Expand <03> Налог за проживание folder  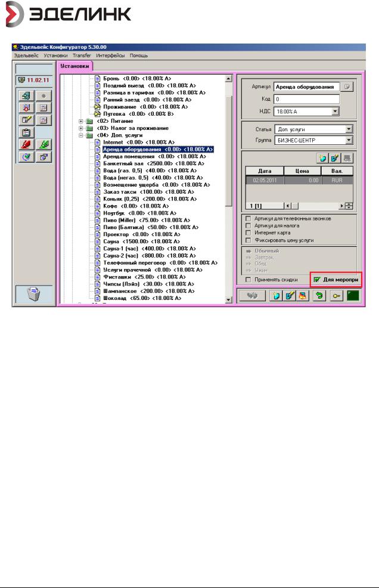pyautogui.click(x=81, y=128)
